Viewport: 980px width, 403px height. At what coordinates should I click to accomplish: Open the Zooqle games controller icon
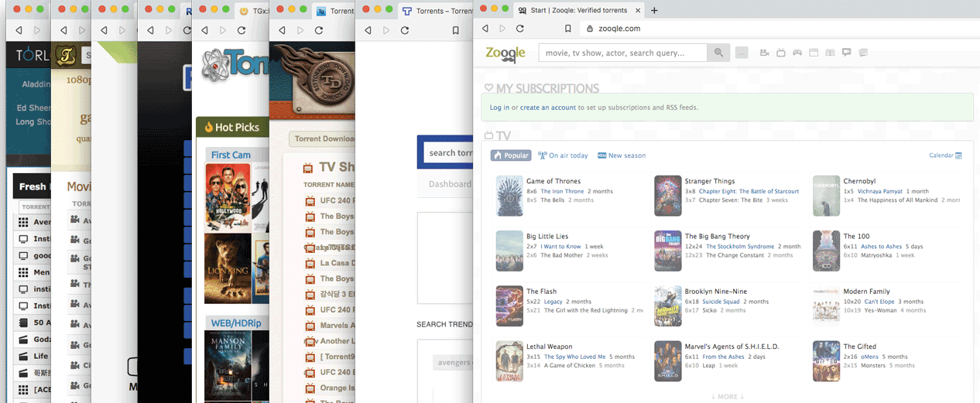(797, 53)
